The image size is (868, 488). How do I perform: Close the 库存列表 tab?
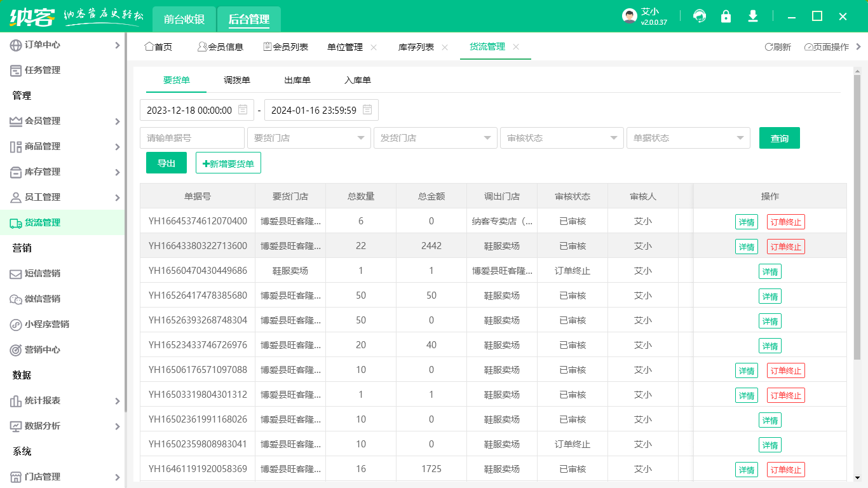click(x=445, y=47)
